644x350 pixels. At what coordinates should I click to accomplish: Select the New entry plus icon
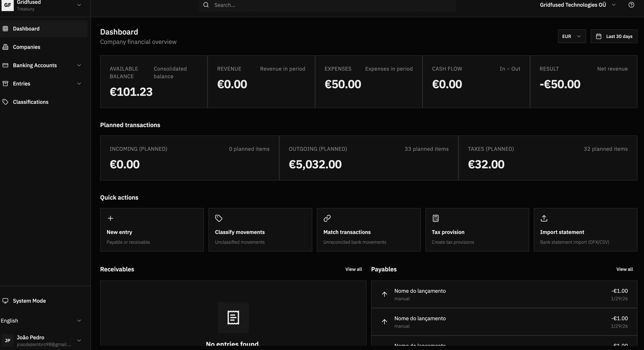click(110, 219)
